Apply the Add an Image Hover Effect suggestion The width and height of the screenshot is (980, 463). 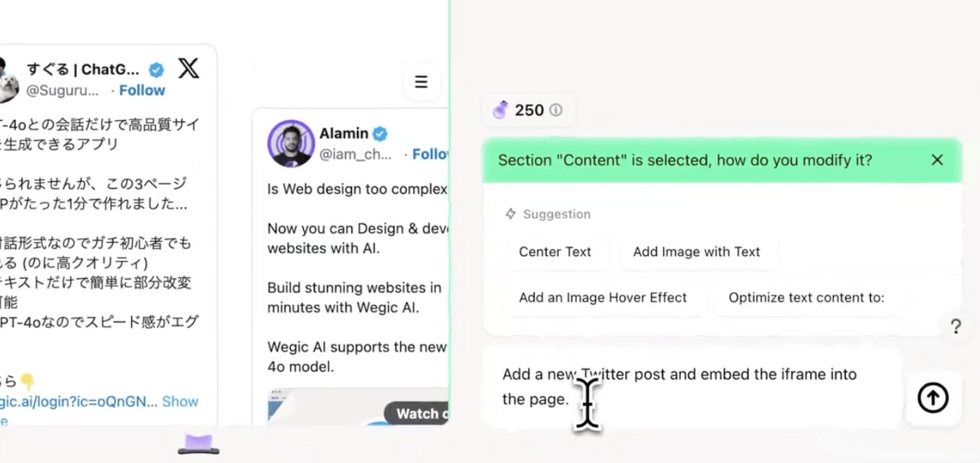(603, 297)
